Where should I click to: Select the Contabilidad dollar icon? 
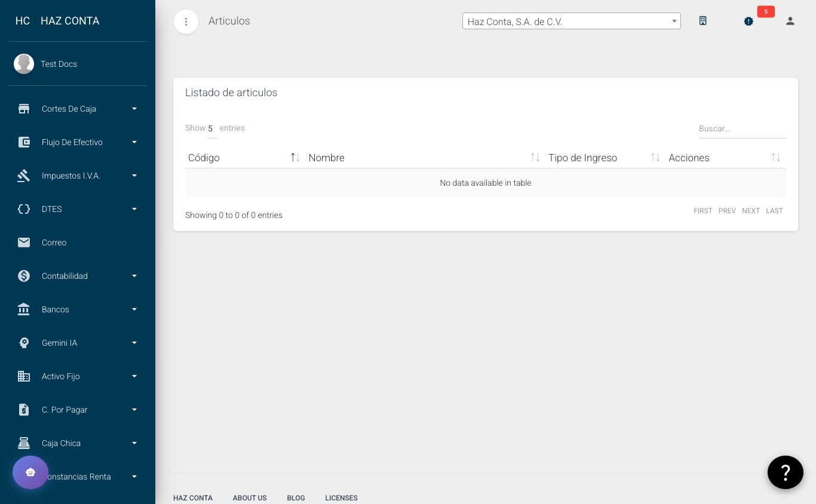[x=24, y=276]
